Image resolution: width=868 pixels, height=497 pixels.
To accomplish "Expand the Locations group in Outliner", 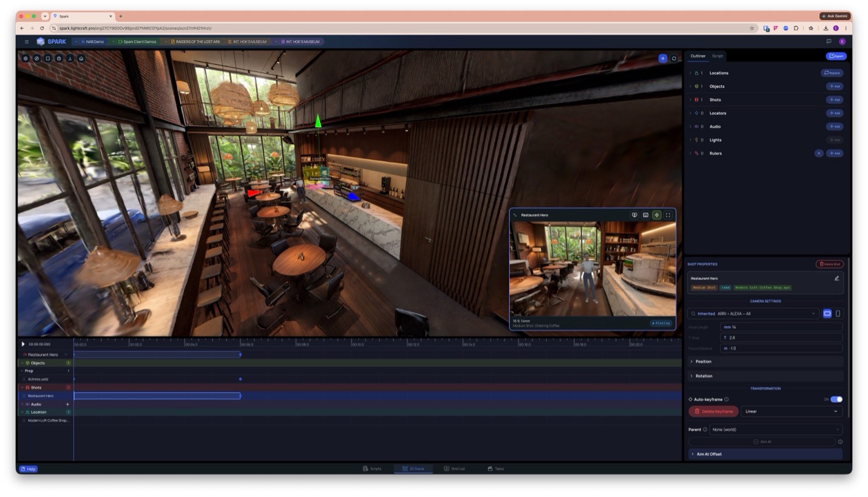I will coord(690,73).
